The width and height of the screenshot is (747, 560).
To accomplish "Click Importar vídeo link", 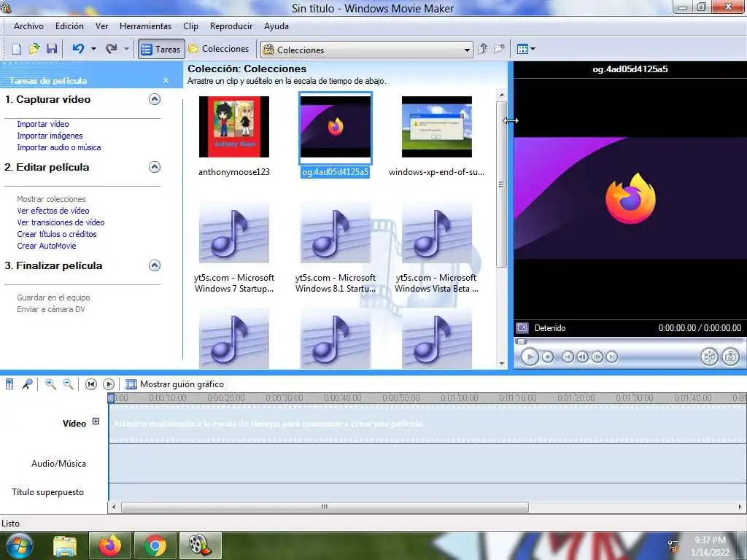I will tap(43, 124).
